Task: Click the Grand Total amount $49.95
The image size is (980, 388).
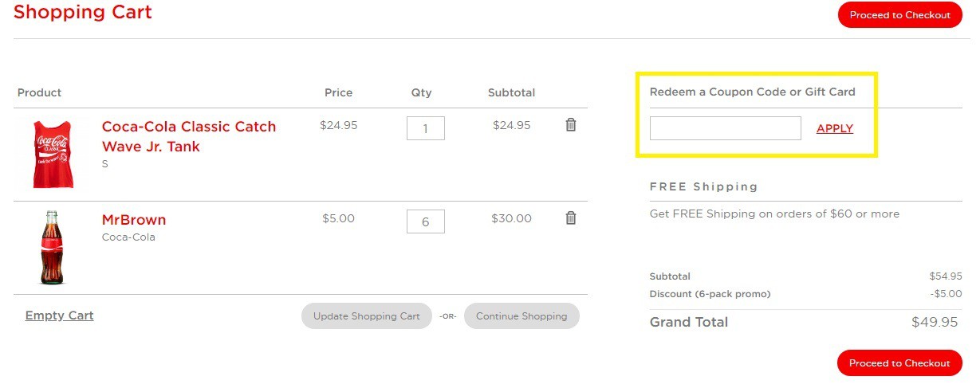Action: coord(935,322)
